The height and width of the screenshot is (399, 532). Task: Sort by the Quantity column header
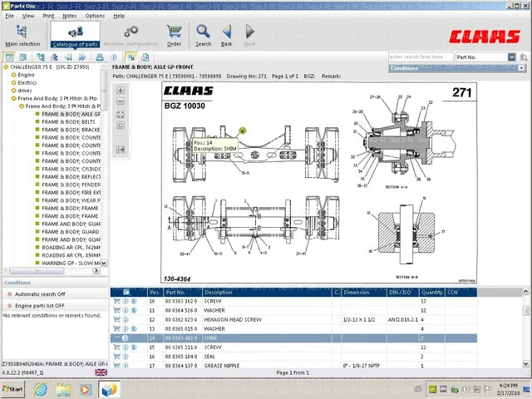pyautogui.click(x=432, y=292)
